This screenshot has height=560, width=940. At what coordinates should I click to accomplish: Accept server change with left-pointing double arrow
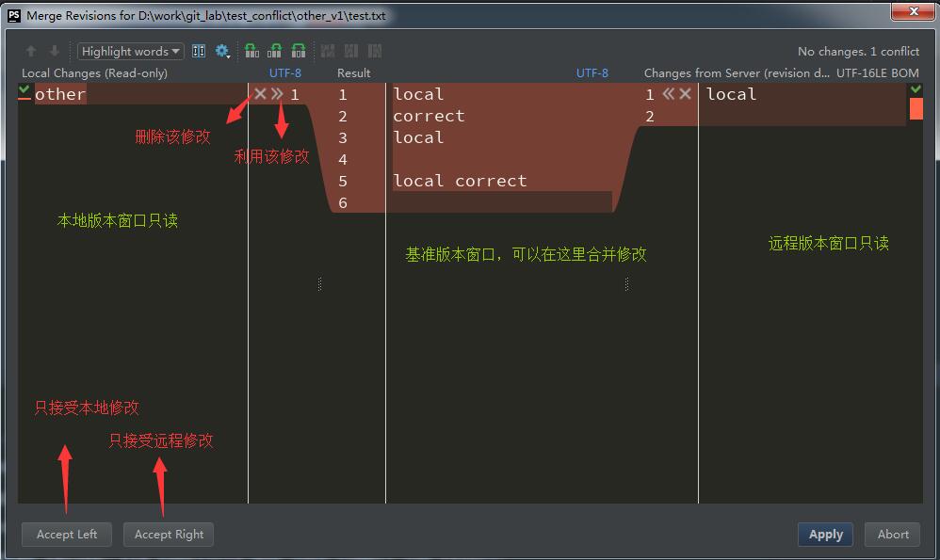coord(668,94)
